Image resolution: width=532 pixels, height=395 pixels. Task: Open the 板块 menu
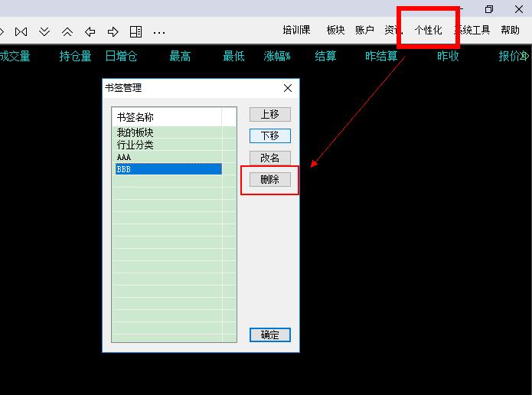[335, 31]
